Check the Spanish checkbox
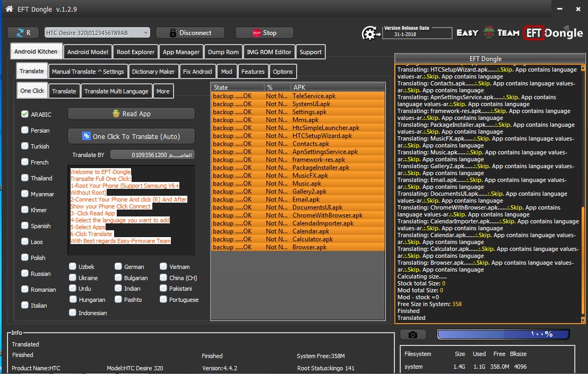This screenshot has width=588, height=374. coord(25,225)
